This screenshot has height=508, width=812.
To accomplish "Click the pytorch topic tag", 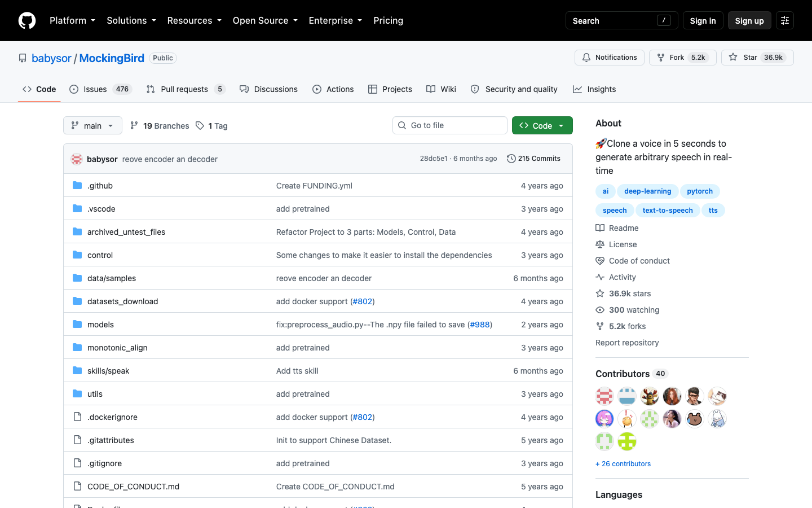I will click(700, 191).
